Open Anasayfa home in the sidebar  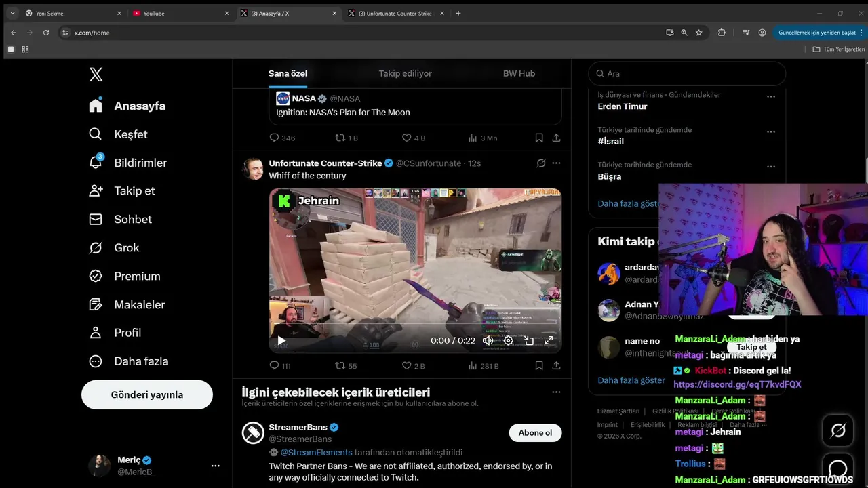tap(127, 106)
